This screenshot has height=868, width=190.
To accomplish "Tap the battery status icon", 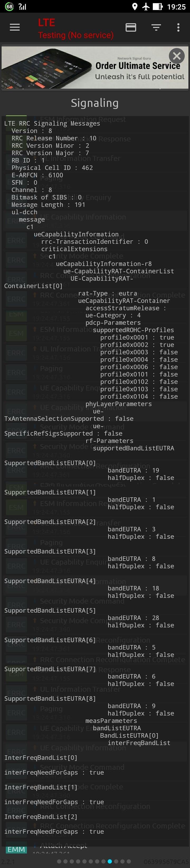I will coord(158,7).
